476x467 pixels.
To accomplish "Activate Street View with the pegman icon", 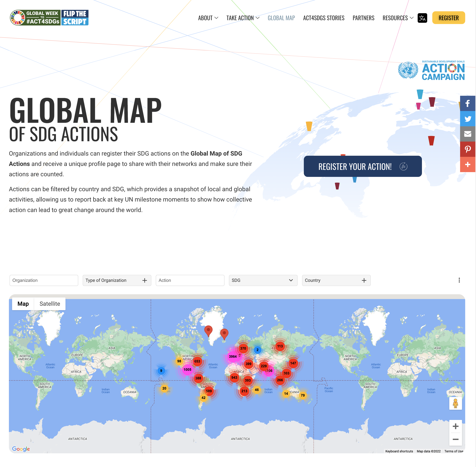I will (455, 404).
